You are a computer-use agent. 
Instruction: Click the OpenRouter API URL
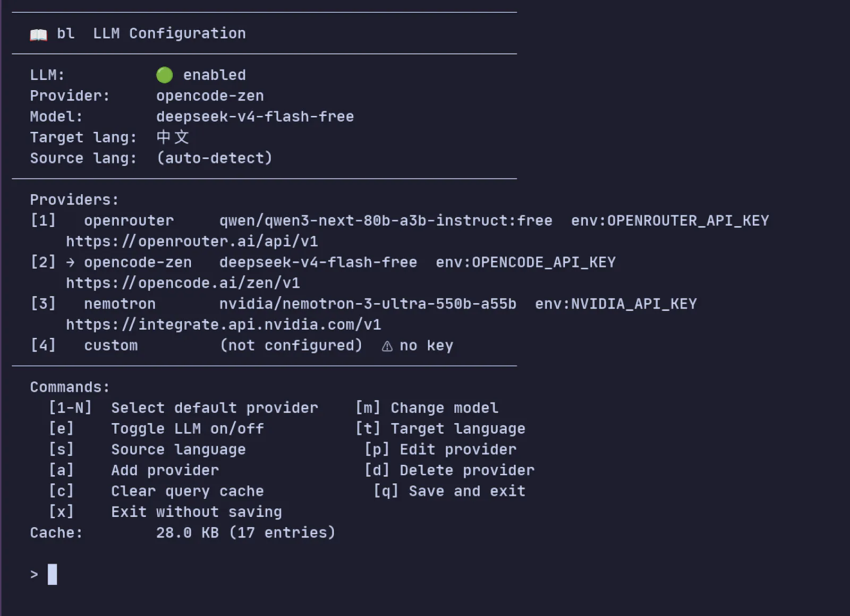[192, 242]
